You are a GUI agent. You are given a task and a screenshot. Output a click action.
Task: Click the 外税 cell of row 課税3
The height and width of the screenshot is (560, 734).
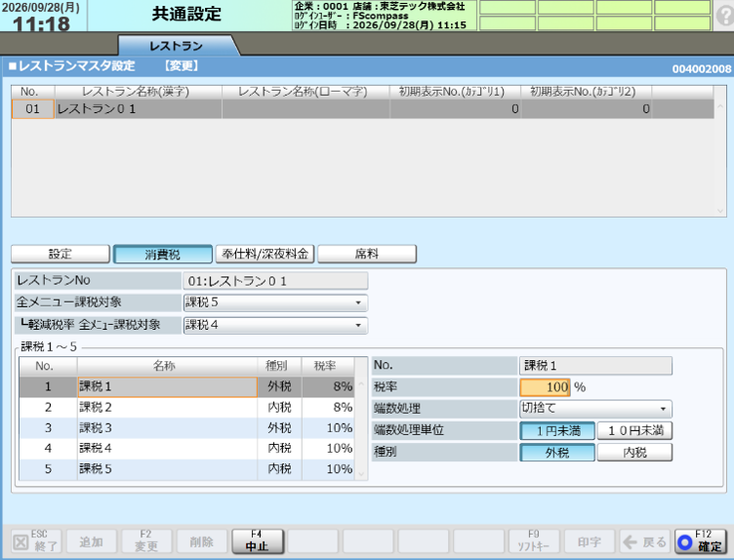tap(279, 427)
